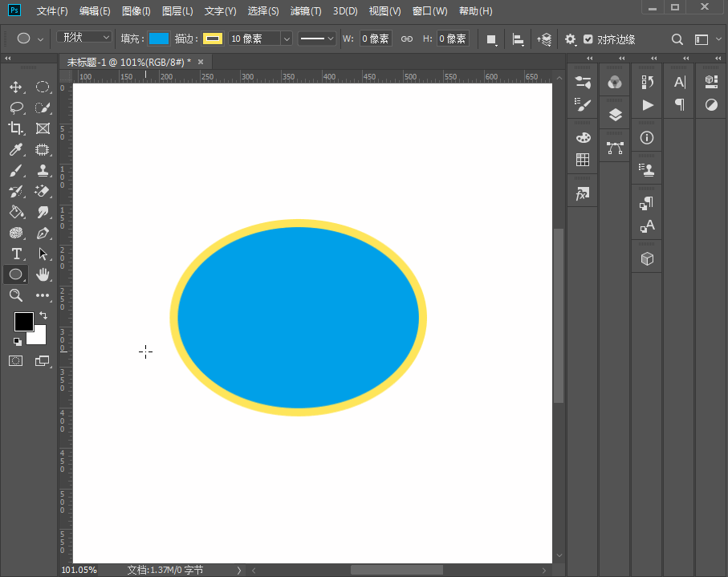
Task: Select the Brush tool
Action: click(x=16, y=170)
